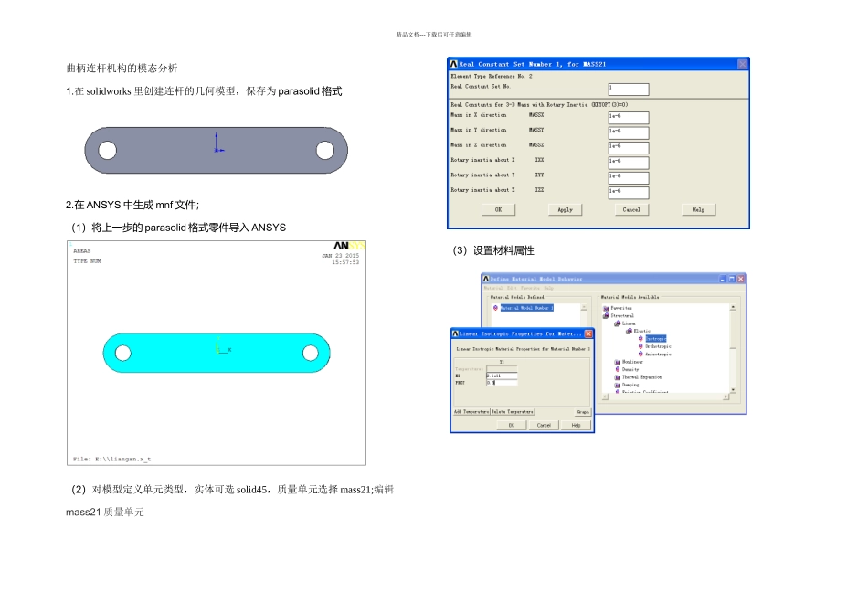Click left hole of cyan ANSYS rod model

123,353
